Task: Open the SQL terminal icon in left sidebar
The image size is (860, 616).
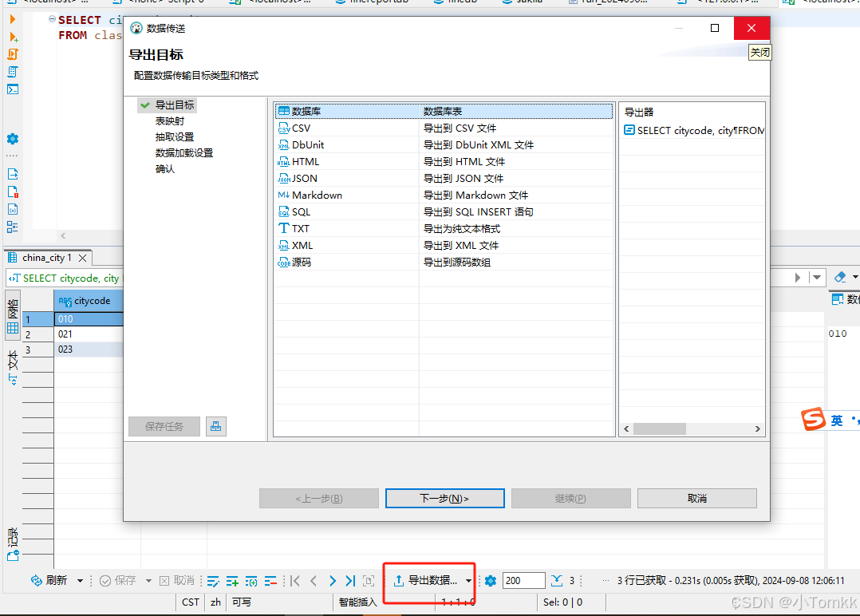Action: (x=12, y=89)
